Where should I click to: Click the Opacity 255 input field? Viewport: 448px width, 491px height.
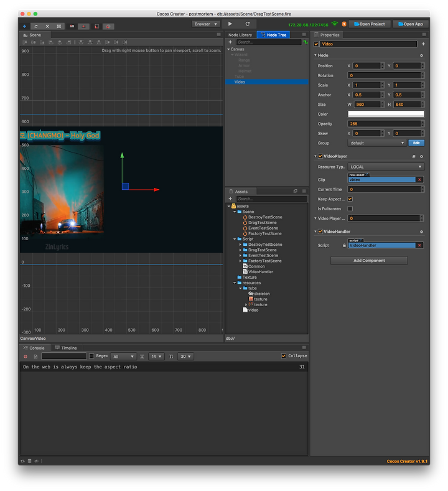click(384, 124)
